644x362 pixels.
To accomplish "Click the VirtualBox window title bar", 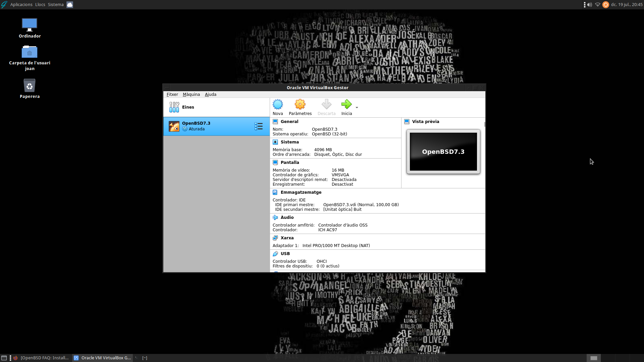I will (317, 88).
